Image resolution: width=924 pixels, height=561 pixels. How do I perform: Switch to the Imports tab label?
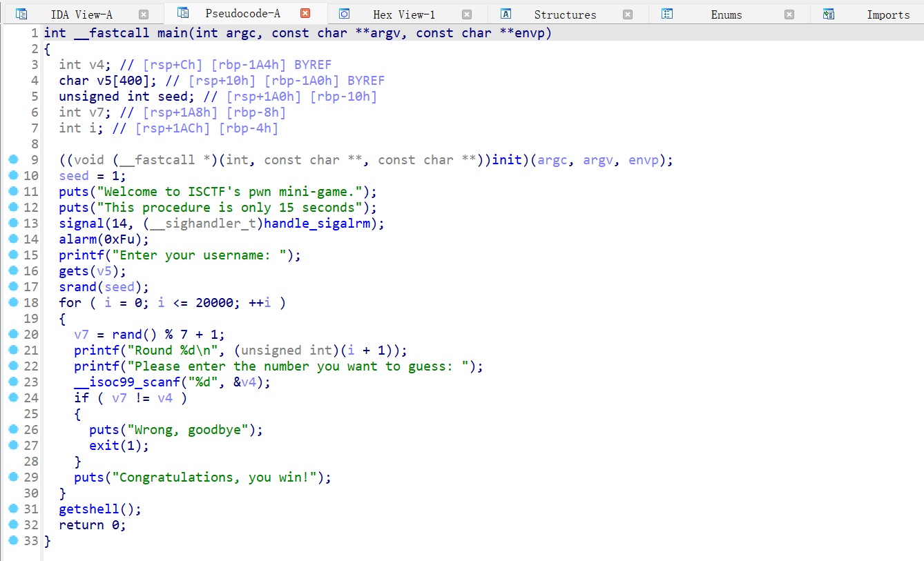pos(888,14)
